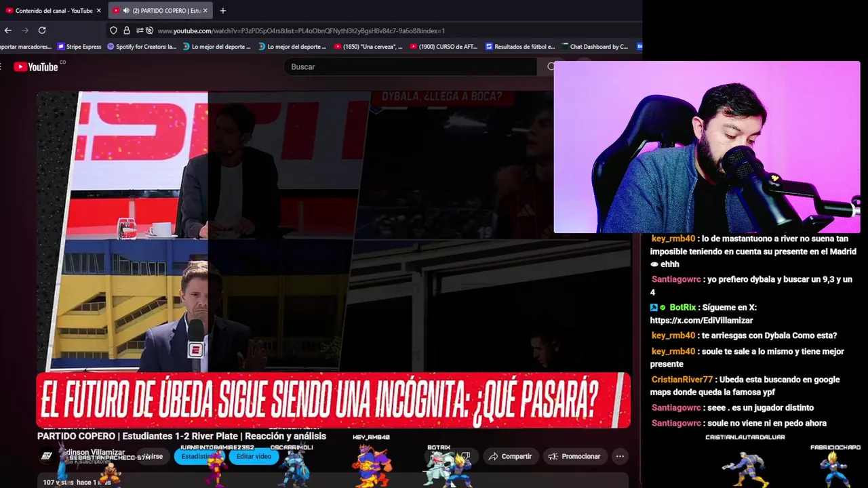The image size is (868, 488).
Task: Reload the page with the refresh icon
Action: [42, 30]
